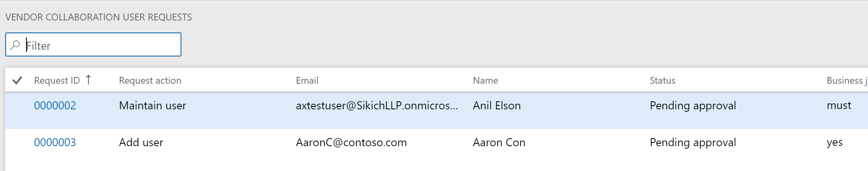Click the Name column header
Viewport: 868px width, 171px height.
coord(485,80)
